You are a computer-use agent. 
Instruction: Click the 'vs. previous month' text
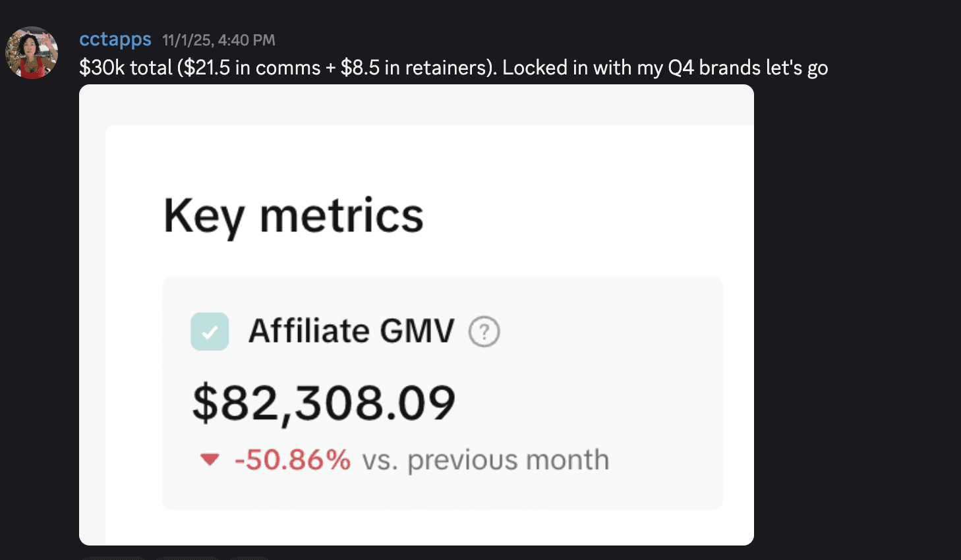[486, 460]
